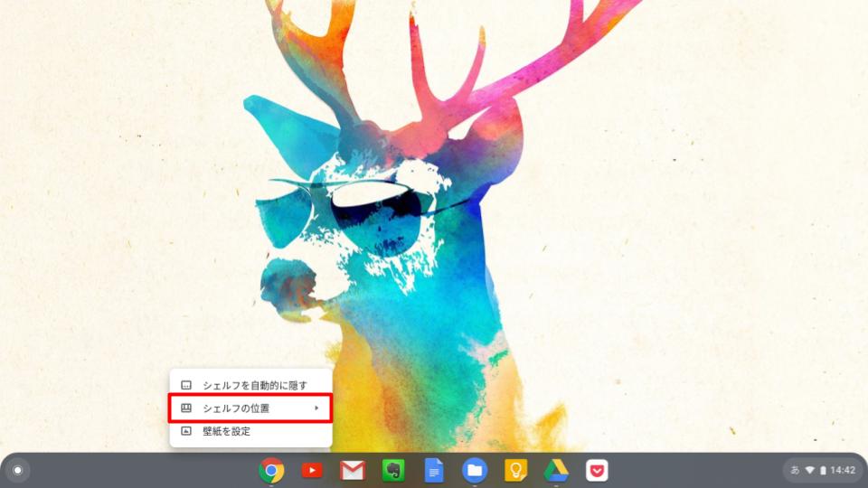Viewport: 868px width, 488px height.
Task: Select 壁紙を設定 menu entry
Action: (250, 431)
